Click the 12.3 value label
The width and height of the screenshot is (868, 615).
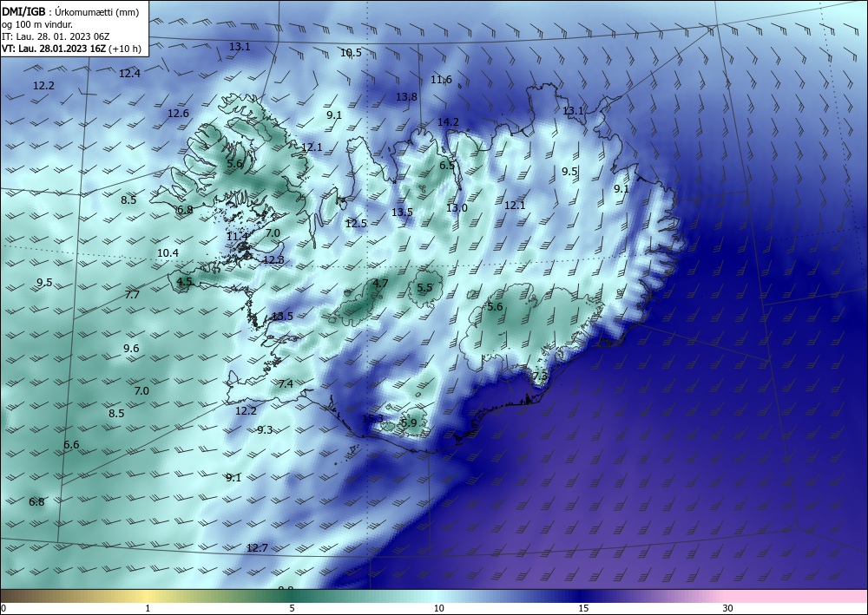click(273, 259)
